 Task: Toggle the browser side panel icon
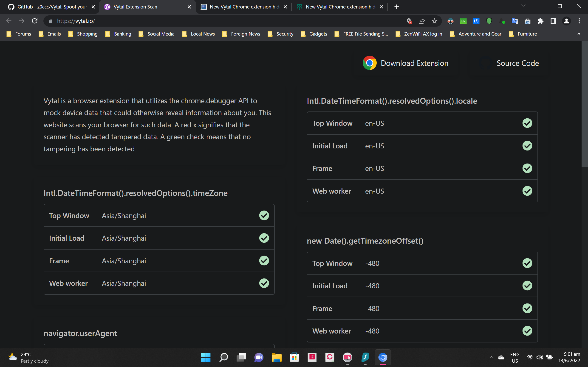coord(553,21)
